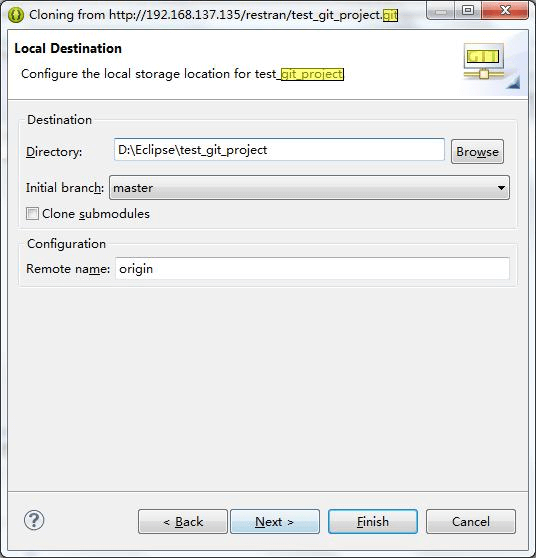
Task: Maximize the Cloning dialog window
Action: tap(468, 11)
